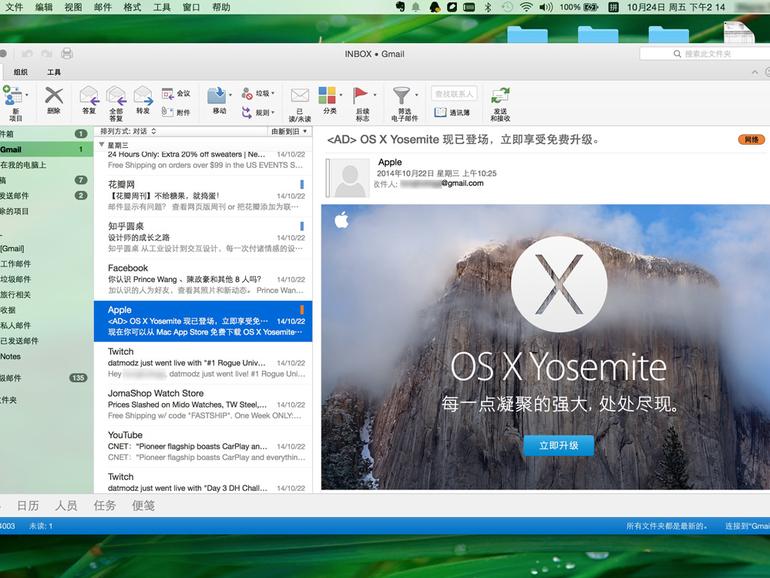Switch to the 工具 ribbon tab

(54, 72)
